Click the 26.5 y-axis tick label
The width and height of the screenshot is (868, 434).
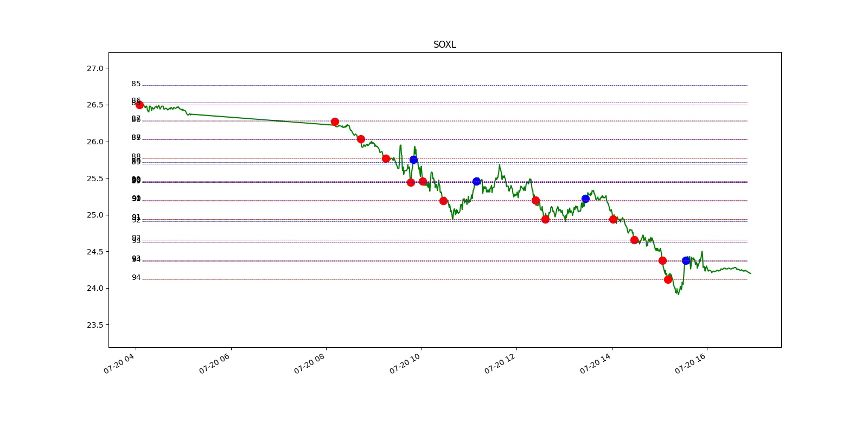pos(94,105)
